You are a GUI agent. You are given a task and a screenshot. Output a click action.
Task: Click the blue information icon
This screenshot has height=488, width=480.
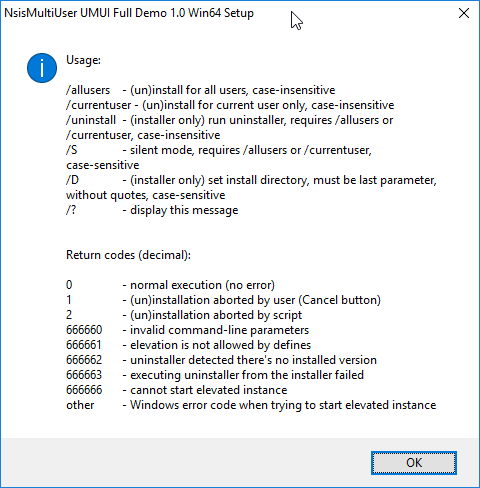coord(42,68)
